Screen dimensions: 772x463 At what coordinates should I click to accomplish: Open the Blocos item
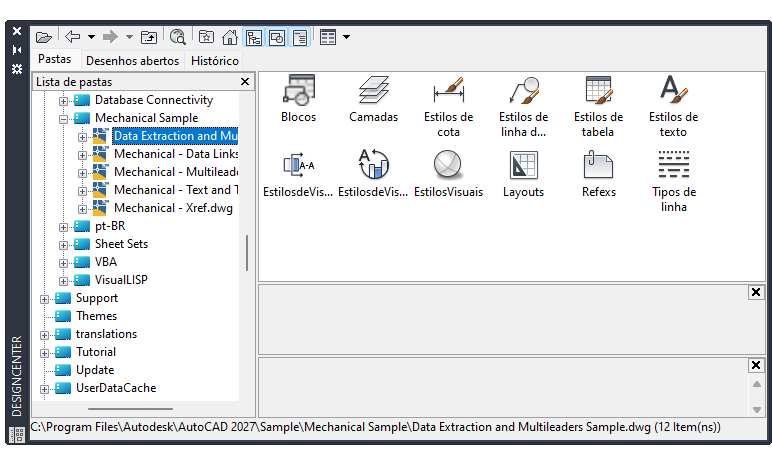tap(298, 99)
